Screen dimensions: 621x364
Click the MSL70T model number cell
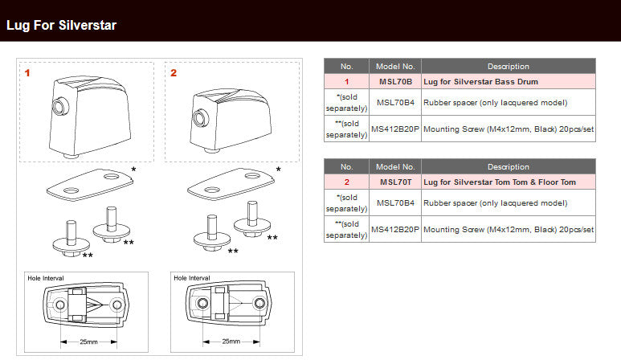(395, 182)
